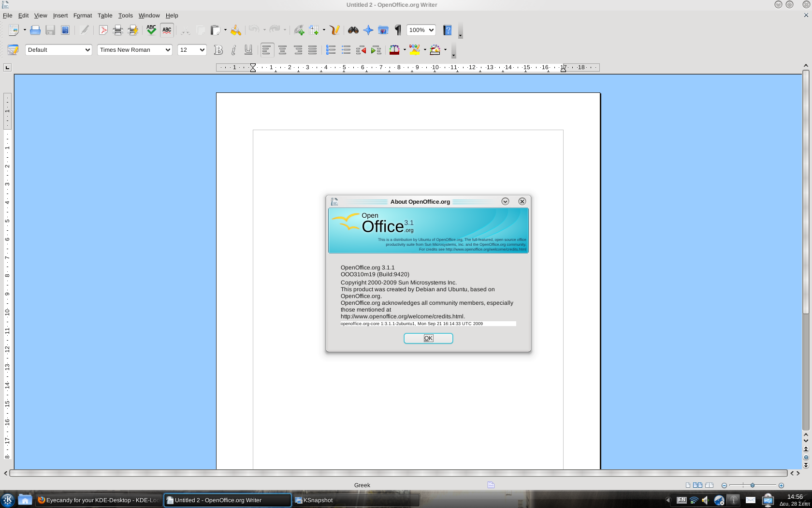This screenshot has width=812, height=508.
Task: Adjust the status bar zoom slider handle
Action: (x=753, y=485)
